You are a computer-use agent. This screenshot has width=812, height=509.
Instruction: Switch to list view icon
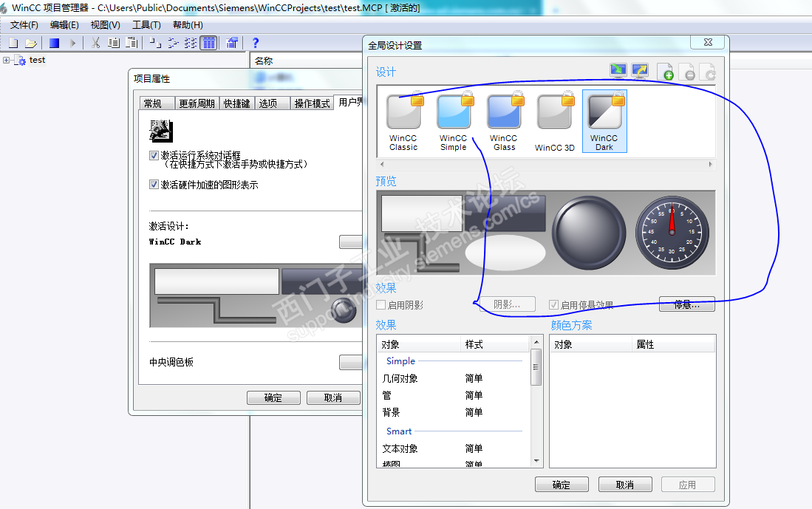click(191, 43)
